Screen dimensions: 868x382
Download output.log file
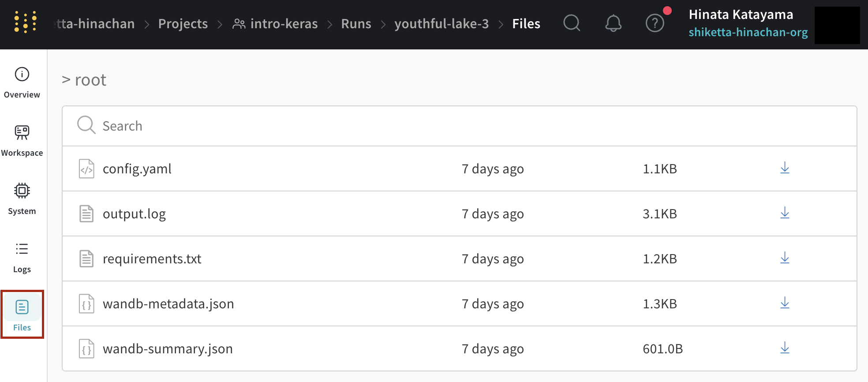[785, 213]
